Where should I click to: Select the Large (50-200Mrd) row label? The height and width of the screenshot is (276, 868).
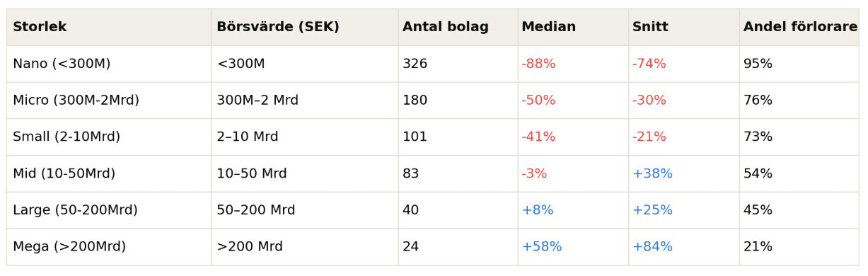pyautogui.click(x=75, y=210)
